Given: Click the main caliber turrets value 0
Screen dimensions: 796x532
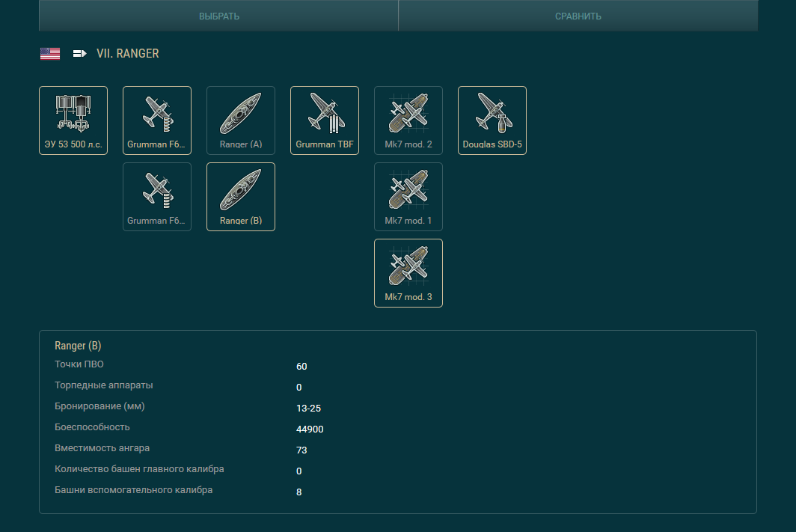Looking at the screenshot, I should click(x=299, y=471).
